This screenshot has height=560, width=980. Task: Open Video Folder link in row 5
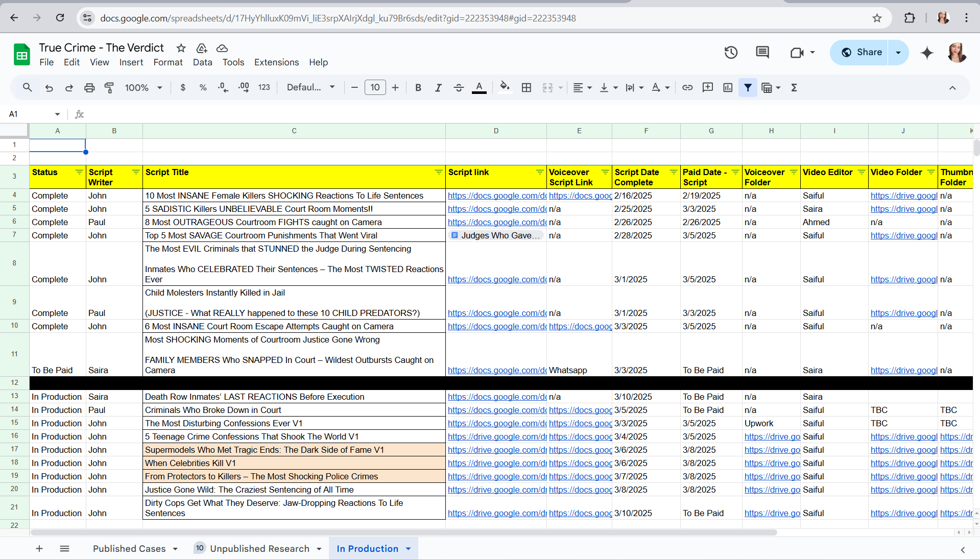coord(903,209)
